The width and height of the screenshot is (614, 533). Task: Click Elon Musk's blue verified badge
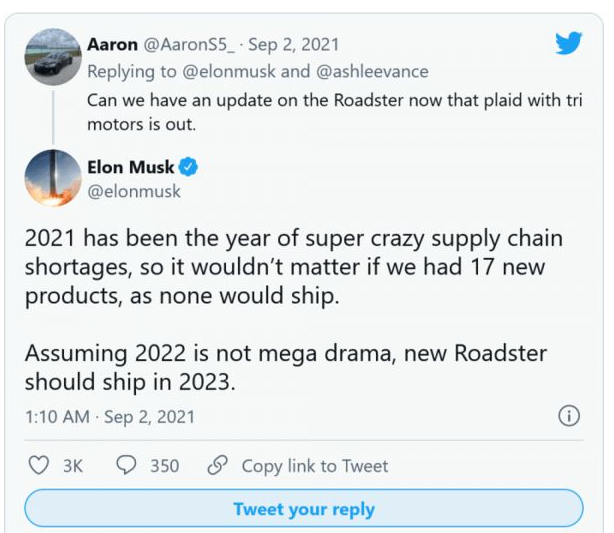[187, 168]
